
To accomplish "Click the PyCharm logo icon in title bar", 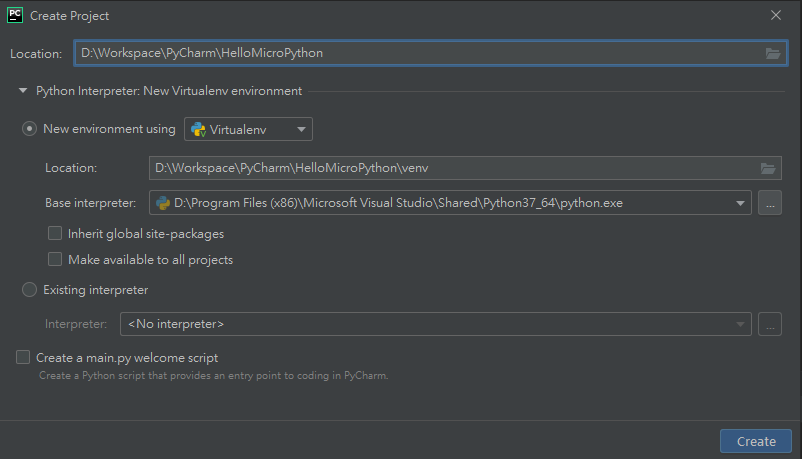I will point(15,15).
